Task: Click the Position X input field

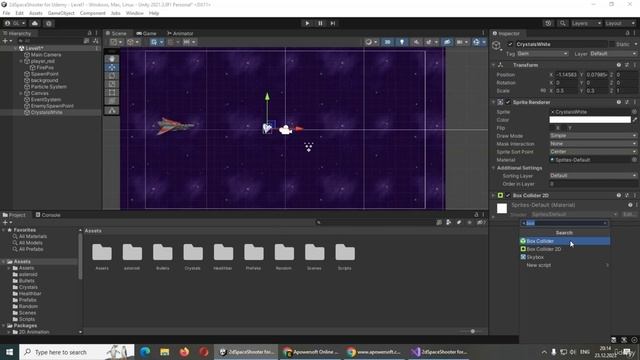Action: click(566, 75)
